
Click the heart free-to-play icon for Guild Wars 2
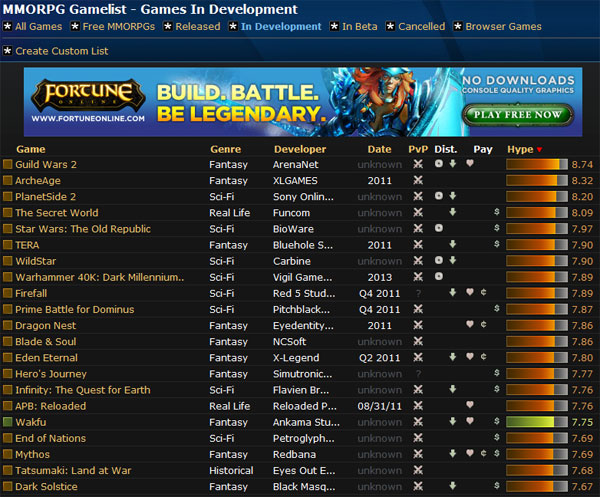click(469, 165)
